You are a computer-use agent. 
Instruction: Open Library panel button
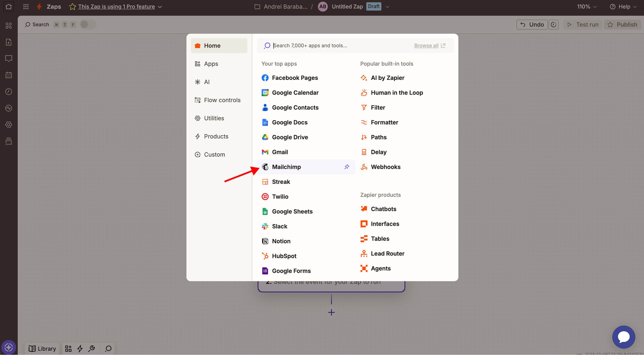42,348
